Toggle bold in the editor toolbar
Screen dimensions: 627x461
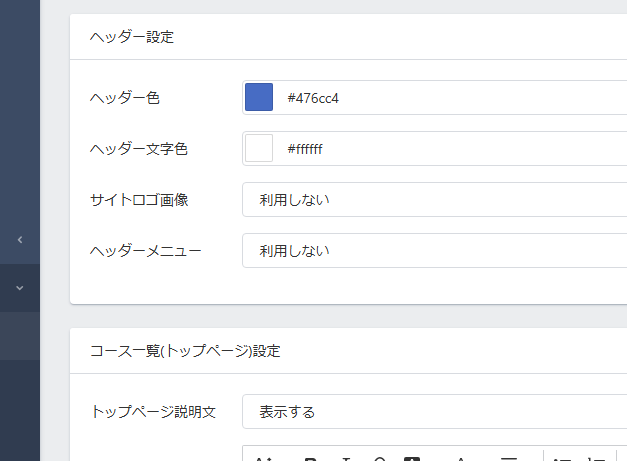point(310,458)
